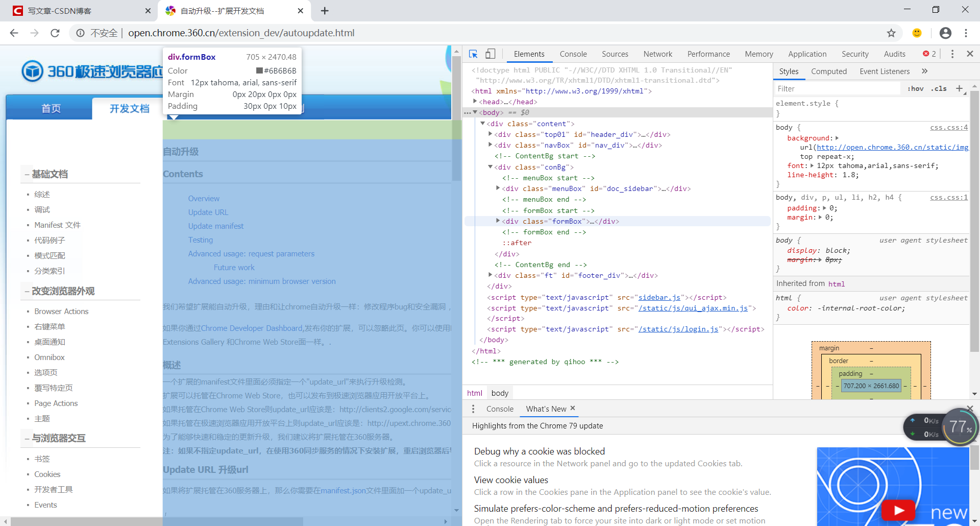
Task: Expand the ft footer_div node
Action: [x=490, y=275]
